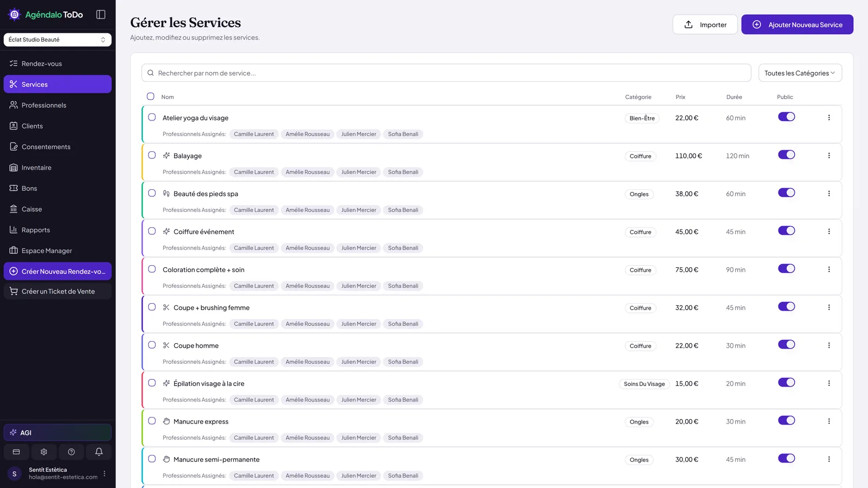The width and height of the screenshot is (868, 488).
Task: Click Créer un Ticket de Vente
Action: coord(58,291)
